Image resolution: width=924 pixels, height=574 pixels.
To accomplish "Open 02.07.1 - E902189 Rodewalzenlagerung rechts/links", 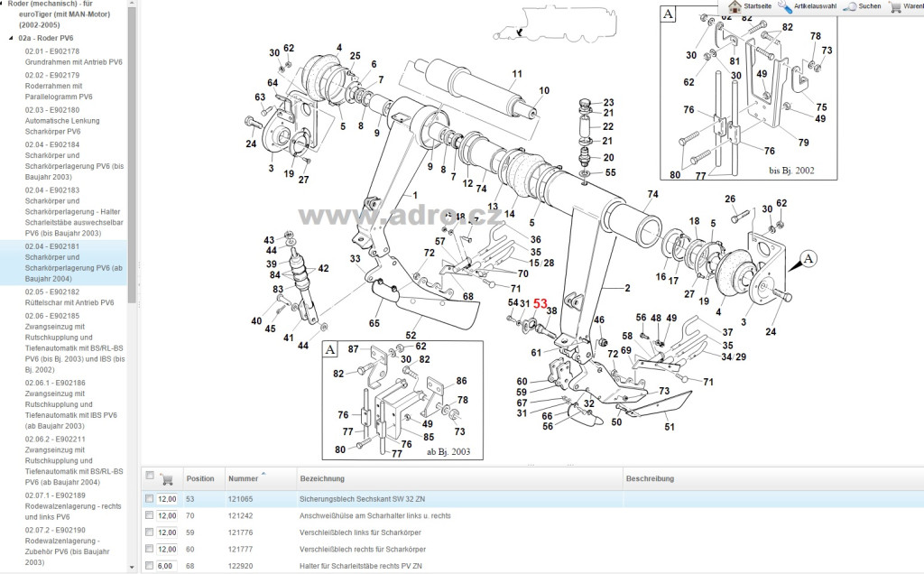I will [73, 506].
